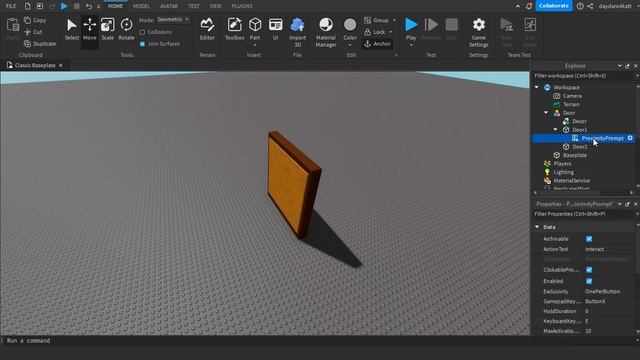
Task: Open the Terrain Editor
Action: pyautogui.click(x=207, y=29)
